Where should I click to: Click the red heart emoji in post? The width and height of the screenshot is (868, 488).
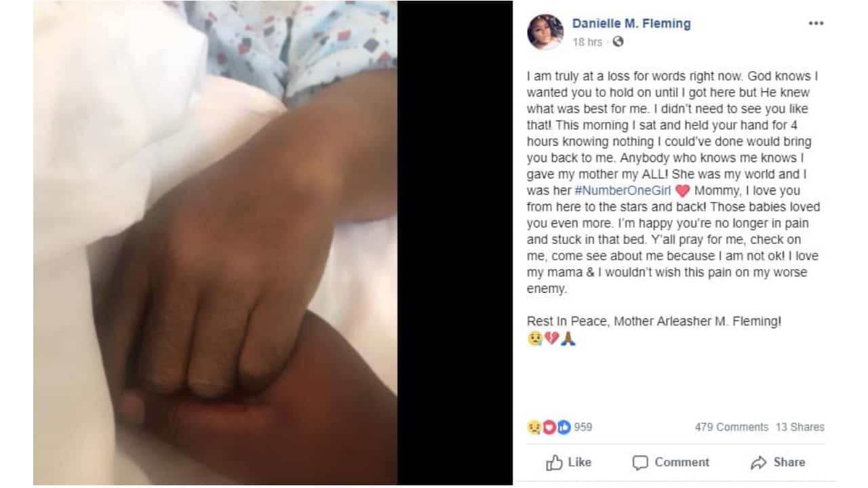(682, 191)
